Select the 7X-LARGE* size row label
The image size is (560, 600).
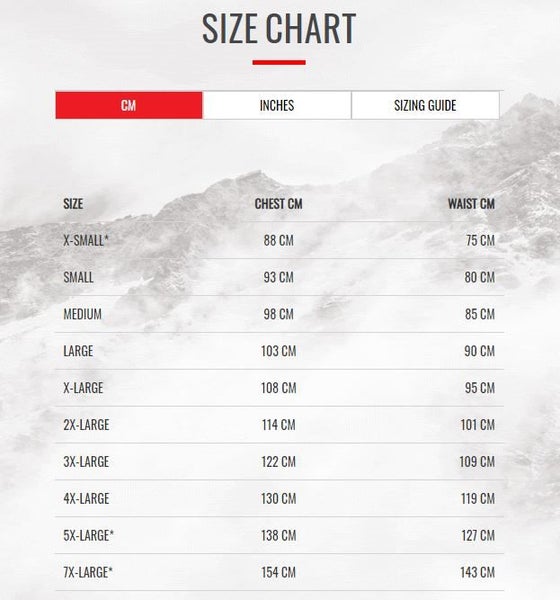click(88, 572)
